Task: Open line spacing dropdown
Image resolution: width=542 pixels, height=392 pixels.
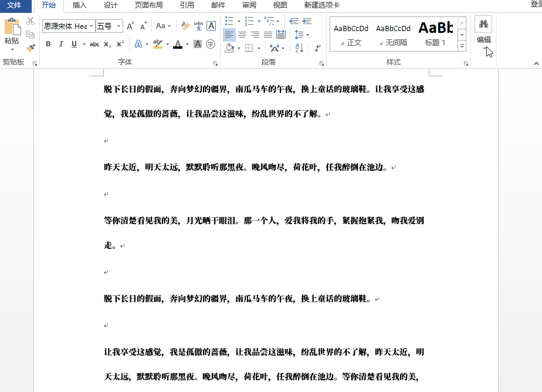Action: pos(302,35)
